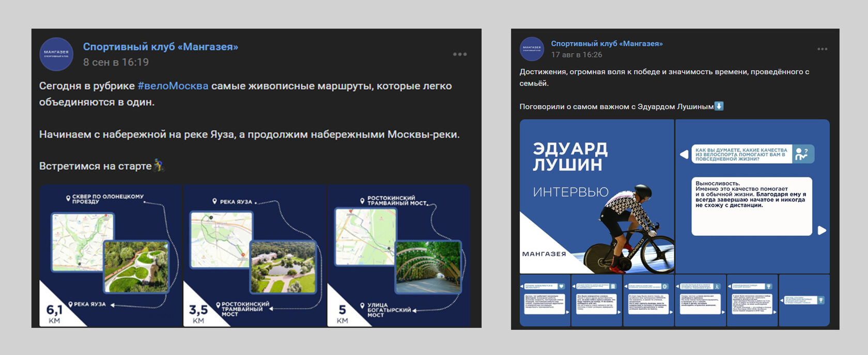Click the left arrow on the interview question card
Image resolution: width=868 pixels, height=355 pixels.
684,154
